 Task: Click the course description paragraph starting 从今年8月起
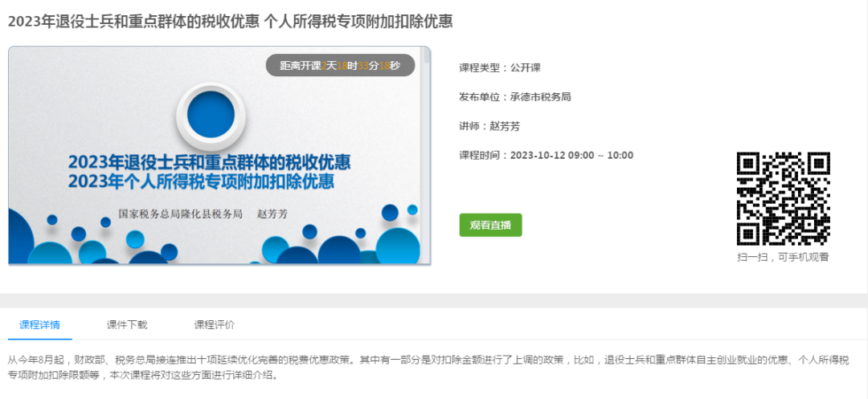pyautogui.click(x=428, y=368)
